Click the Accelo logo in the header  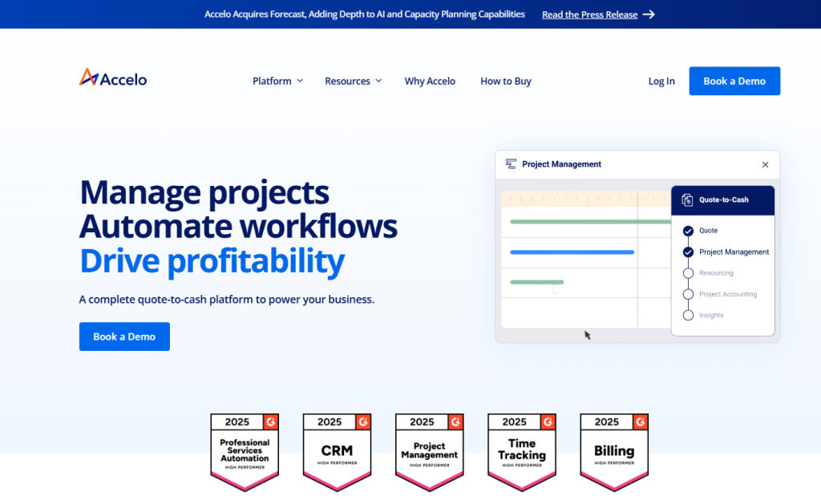pos(113,79)
